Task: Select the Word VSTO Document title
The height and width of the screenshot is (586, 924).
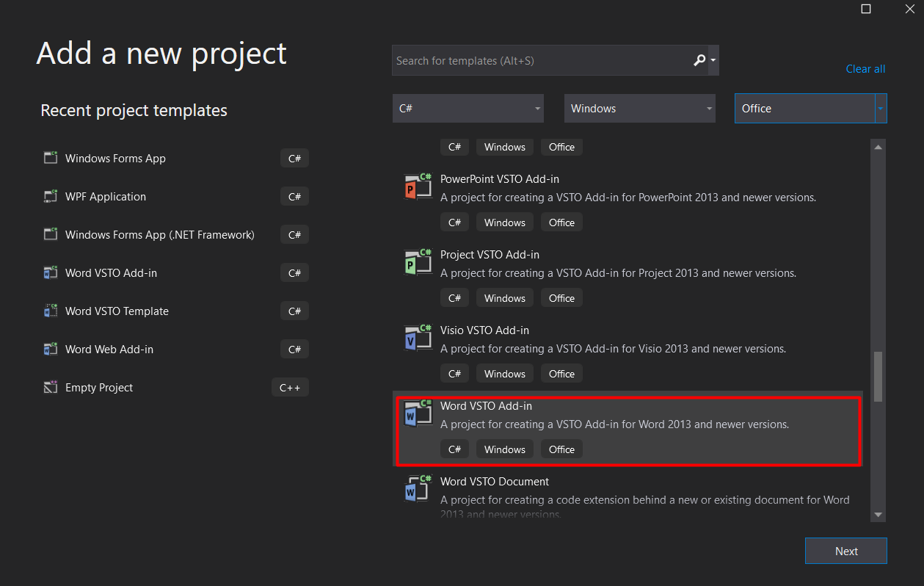Action: (495, 481)
